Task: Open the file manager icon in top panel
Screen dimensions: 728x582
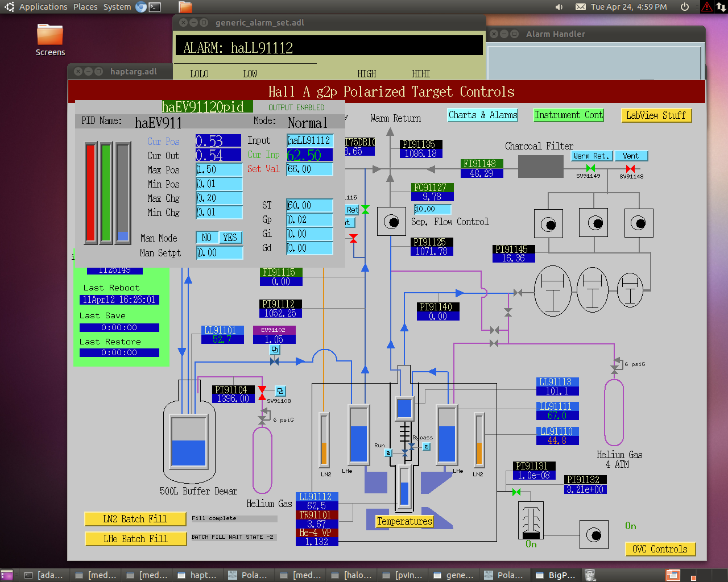Action: 185,7
